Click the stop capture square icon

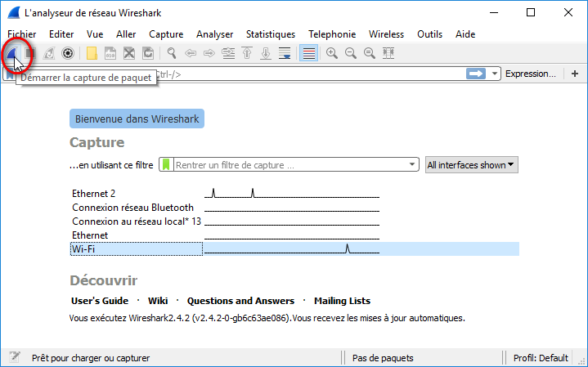coord(30,53)
